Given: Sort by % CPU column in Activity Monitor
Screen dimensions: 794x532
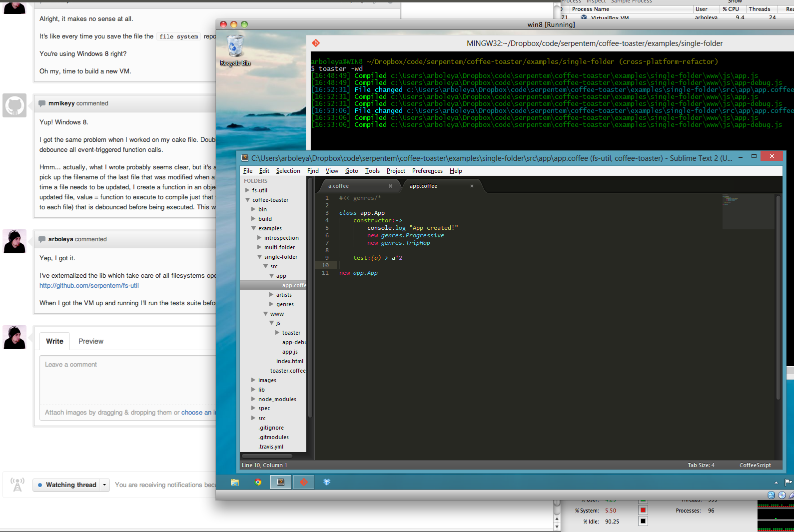Looking at the screenshot, I should (x=733, y=9).
